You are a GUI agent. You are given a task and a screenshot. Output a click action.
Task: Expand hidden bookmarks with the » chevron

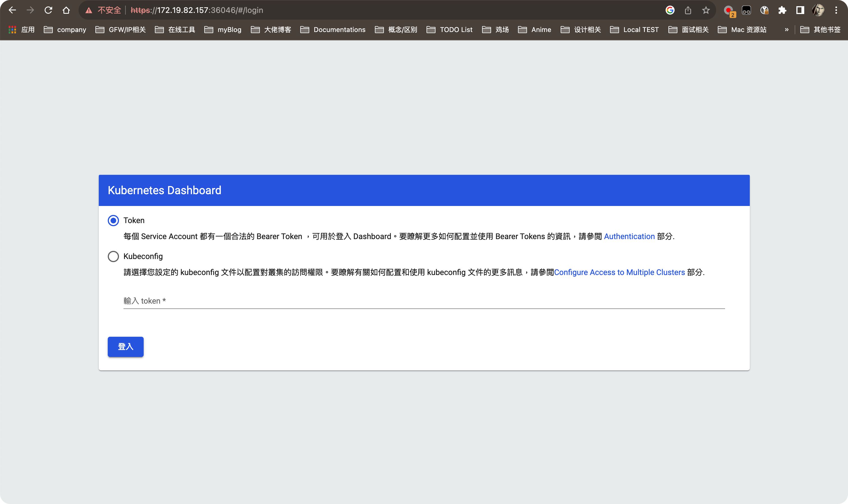(787, 29)
